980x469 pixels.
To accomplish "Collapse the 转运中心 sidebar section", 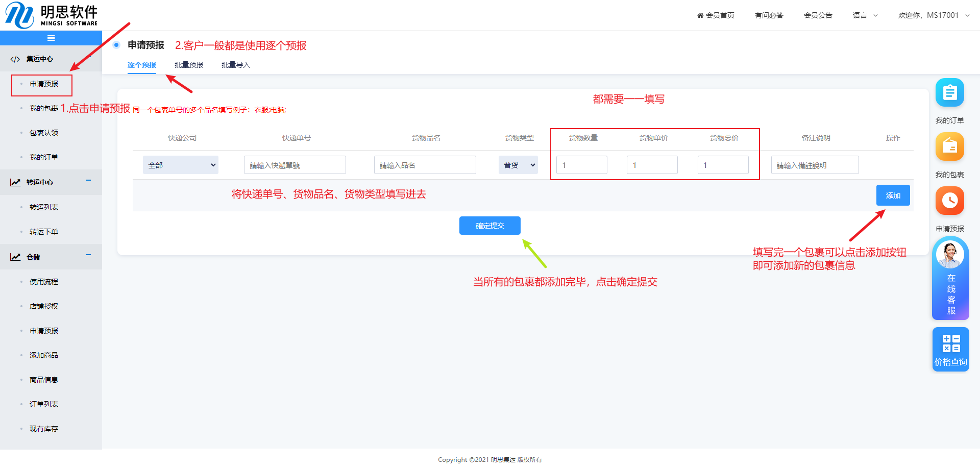I will tap(88, 181).
